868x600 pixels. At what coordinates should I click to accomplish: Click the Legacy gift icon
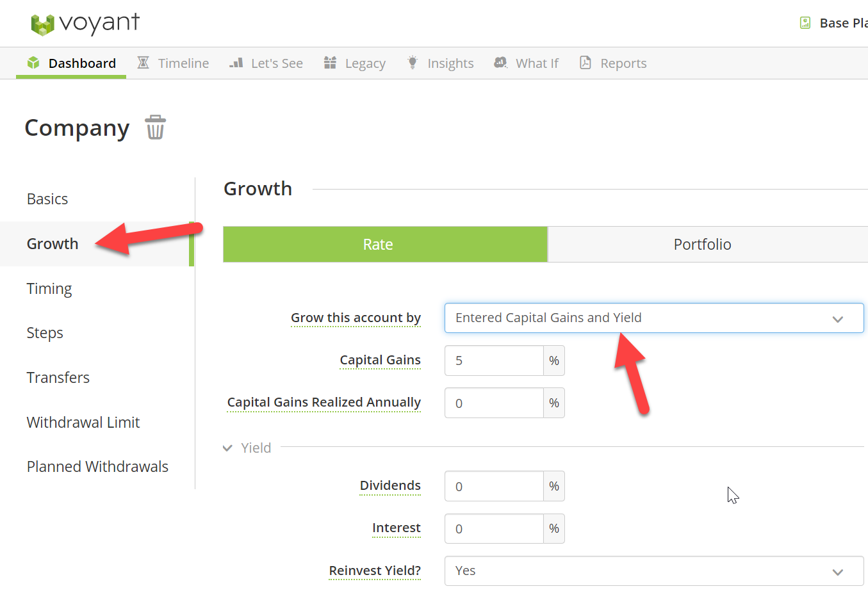330,62
